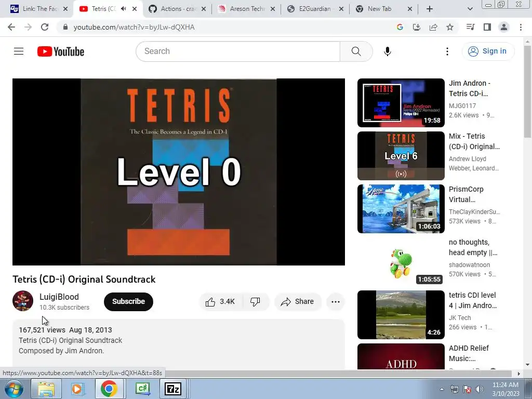
Task: Open Jim Andron - Tetris CD-i title
Action: point(469,88)
